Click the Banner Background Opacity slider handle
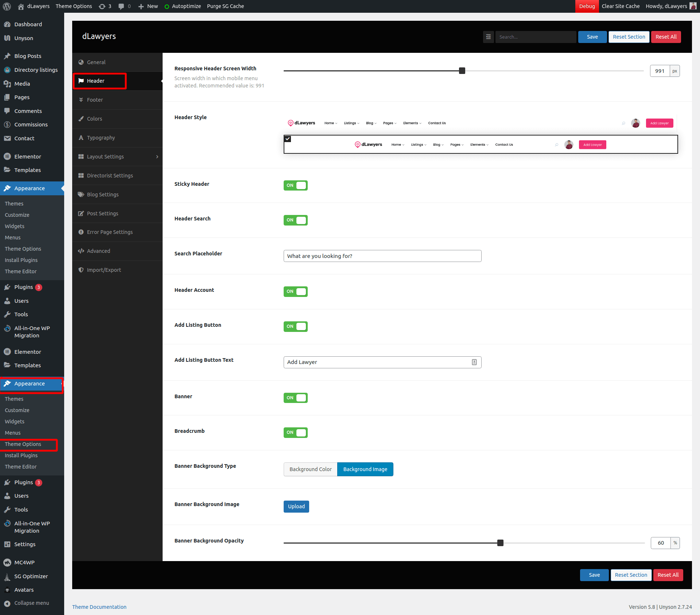700x615 pixels. point(500,543)
